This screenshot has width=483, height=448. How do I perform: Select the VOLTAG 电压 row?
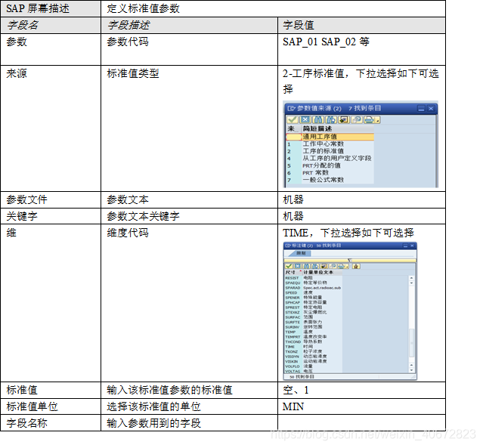313,371
